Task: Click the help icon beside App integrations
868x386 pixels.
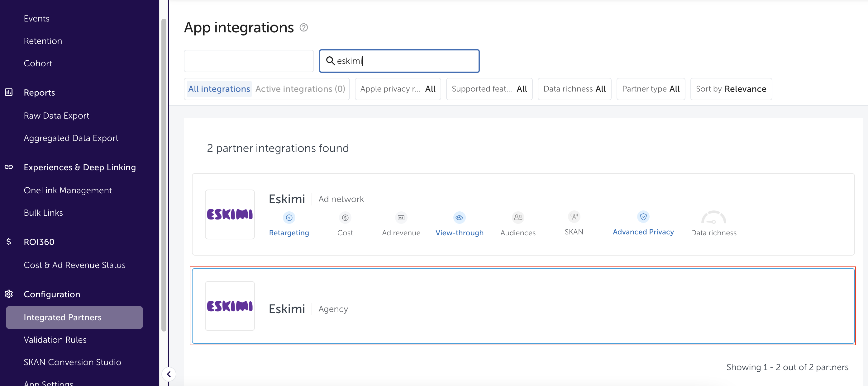Action: 303,27
